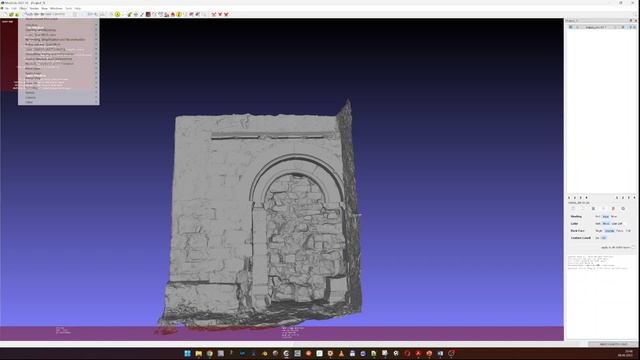Expand Smoothing, Fairing and Deformation submenu
The image size is (640, 360).
coord(58,54)
